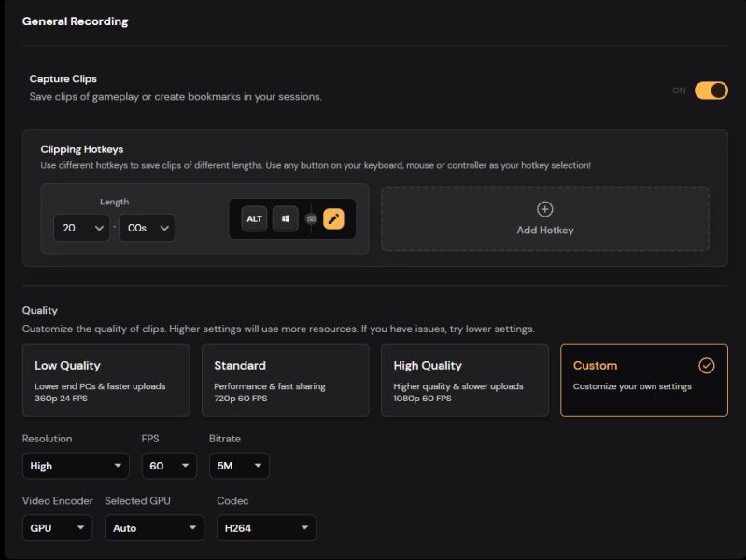The image size is (746, 560).
Task: Open the Selected GPU Auto dropdown
Action: [x=154, y=528]
